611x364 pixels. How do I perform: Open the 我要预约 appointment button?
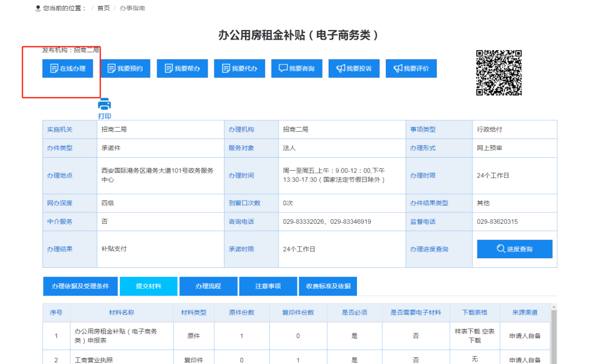[x=125, y=68]
